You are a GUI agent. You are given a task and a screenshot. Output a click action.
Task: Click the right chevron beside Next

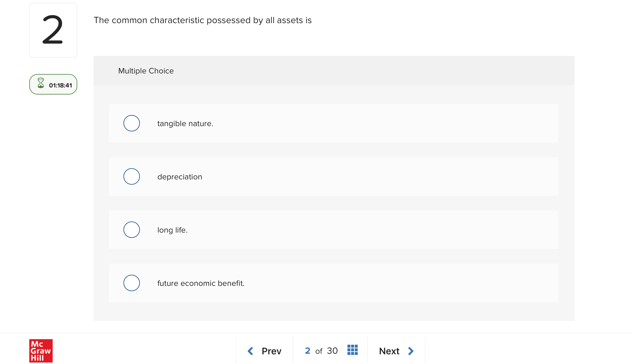[411, 351]
